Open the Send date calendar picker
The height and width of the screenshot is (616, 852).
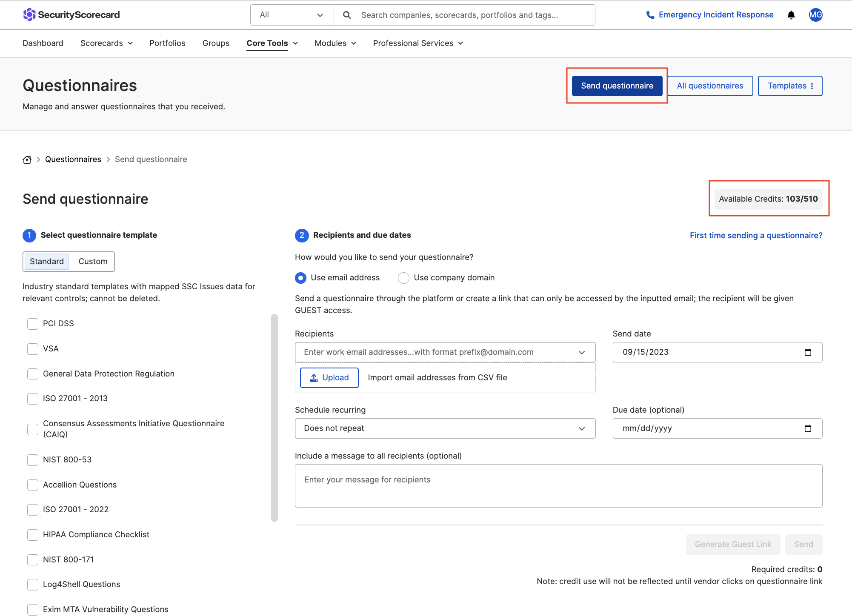(x=808, y=352)
